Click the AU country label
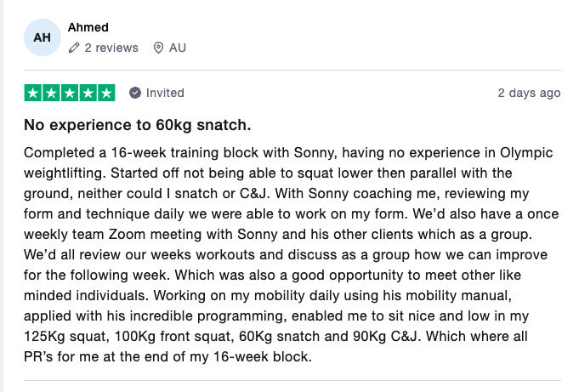579x392 pixels. tap(178, 48)
